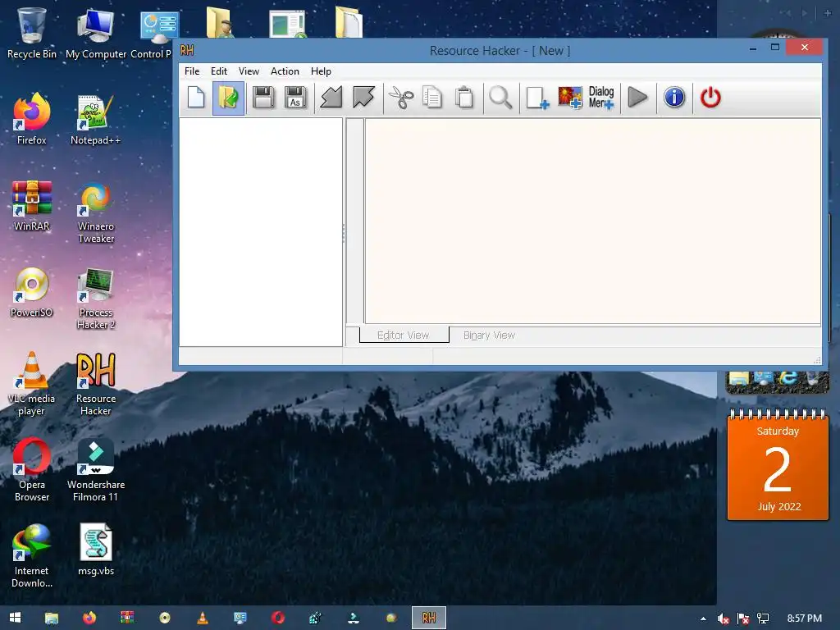Select the msg.vbs file on the desktop
The width and height of the screenshot is (840, 630).
[x=96, y=550]
